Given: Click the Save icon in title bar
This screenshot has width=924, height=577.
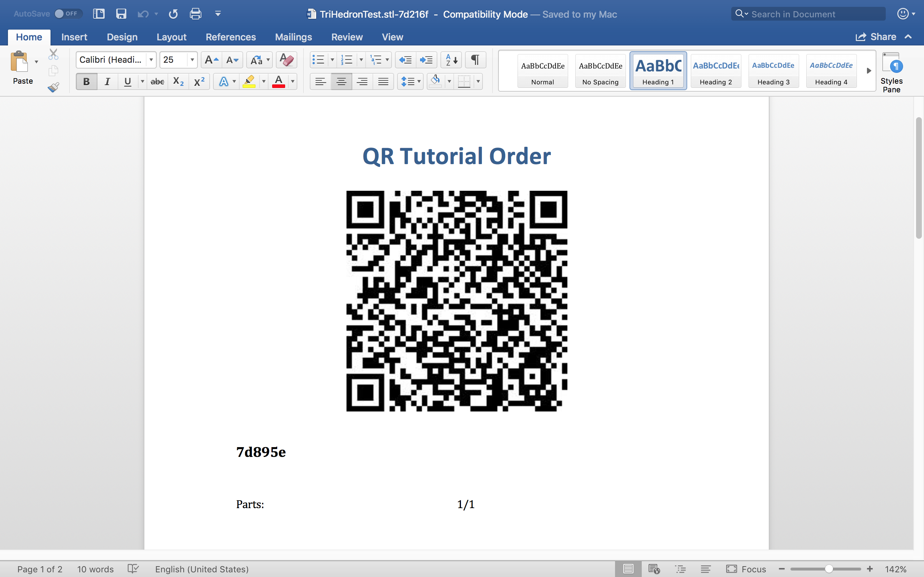Looking at the screenshot, I should [121, 14].
